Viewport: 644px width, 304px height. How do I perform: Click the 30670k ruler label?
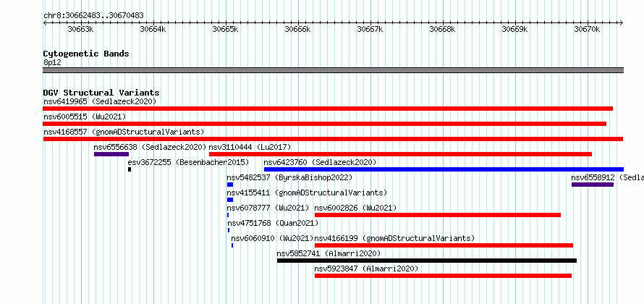[588, 29]
